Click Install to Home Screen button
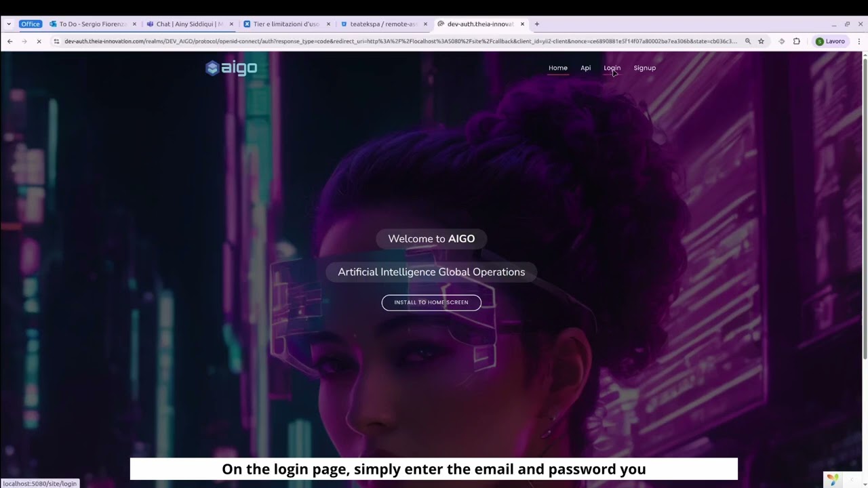868x488 pixels. [x=431, y=302]
